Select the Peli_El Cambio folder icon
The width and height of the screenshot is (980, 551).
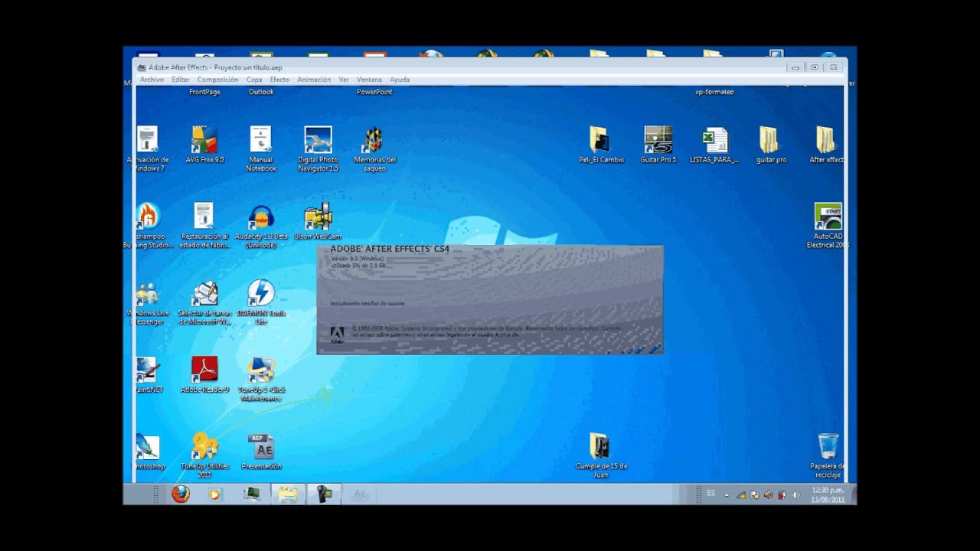[x=601, y=145]
